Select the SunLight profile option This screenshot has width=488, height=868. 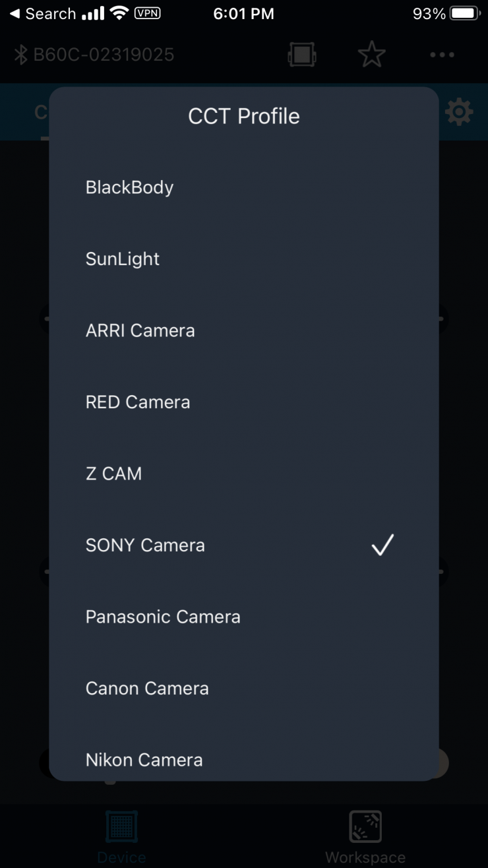[123, 259]
